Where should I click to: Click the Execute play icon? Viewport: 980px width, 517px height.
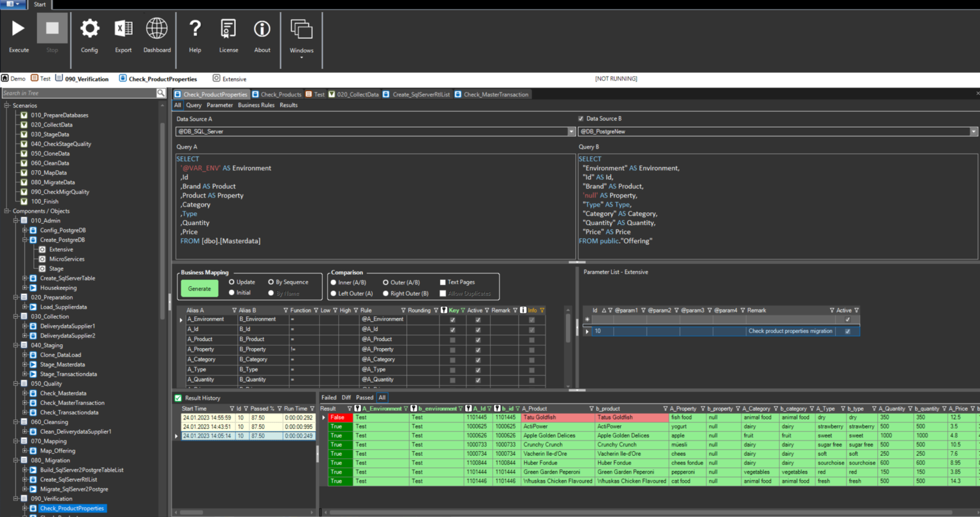pos(19,29)
